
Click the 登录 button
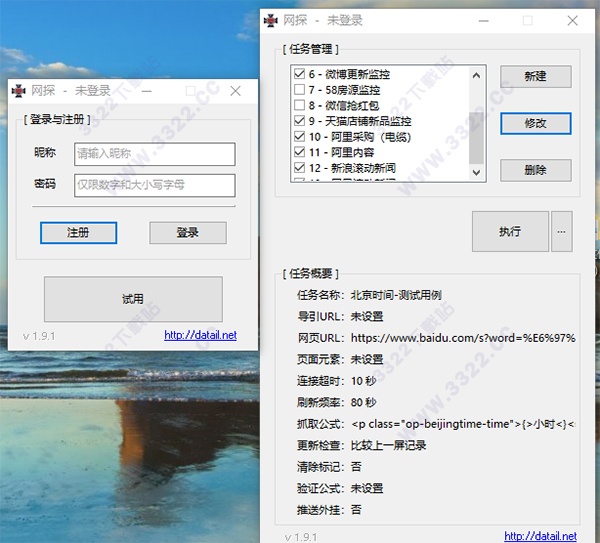pyautogui.click(x=188, y=233)
